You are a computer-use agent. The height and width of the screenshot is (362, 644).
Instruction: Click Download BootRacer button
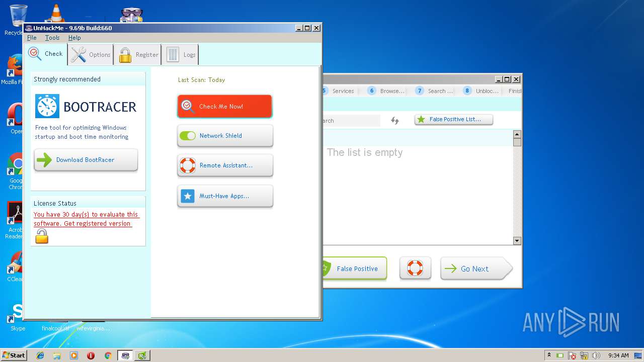pyautogui.click(x=86, y=160)
